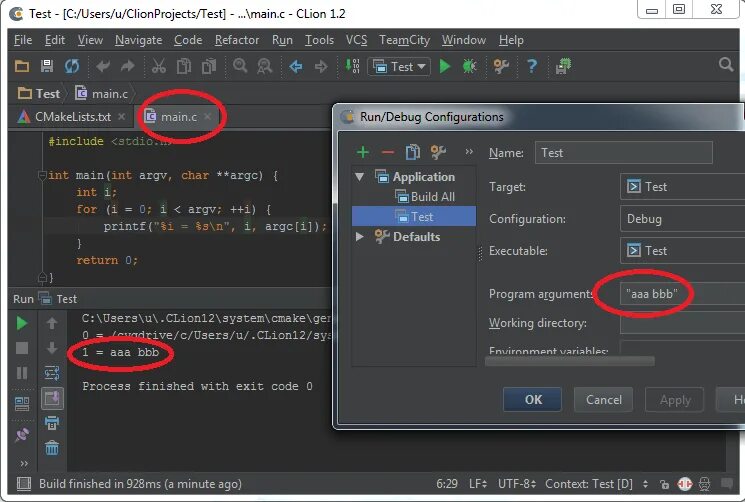Click the Undo arrow icon
Viewport: 745px width, 502px height.
(x=103, y=66)
